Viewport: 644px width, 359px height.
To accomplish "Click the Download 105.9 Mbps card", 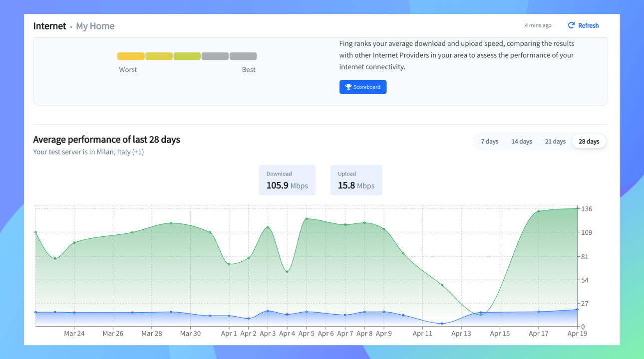I will point(287,180).
